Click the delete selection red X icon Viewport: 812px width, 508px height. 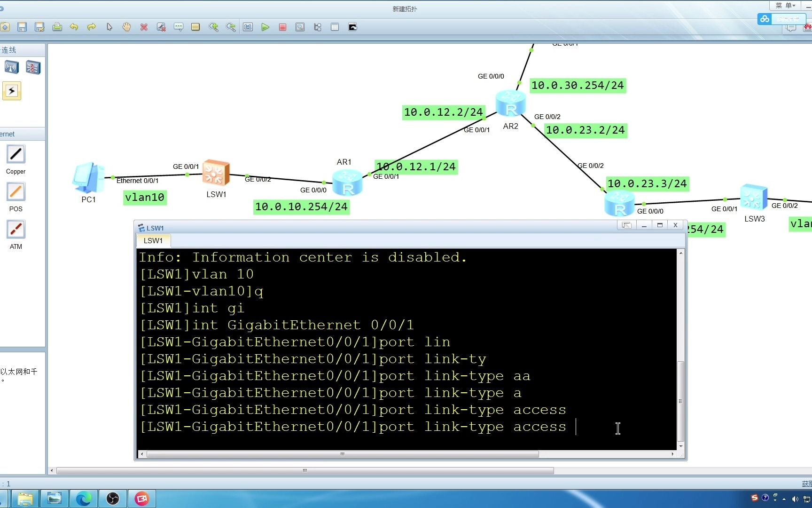144,27
